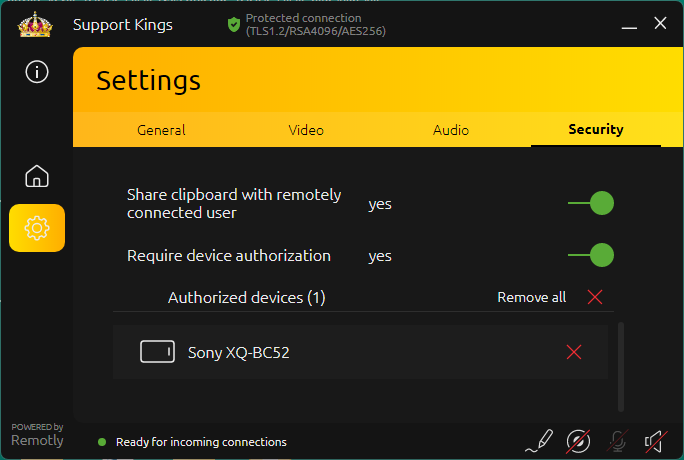Image resolution: width=684 pixels, height=460 pixels.
Task: Go to the Home screen icon
Action: [37, 177]
